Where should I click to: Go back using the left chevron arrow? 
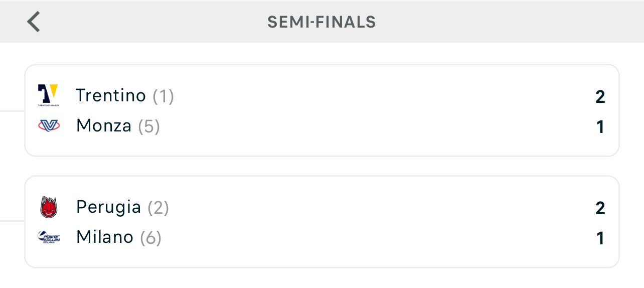[34, 22]
